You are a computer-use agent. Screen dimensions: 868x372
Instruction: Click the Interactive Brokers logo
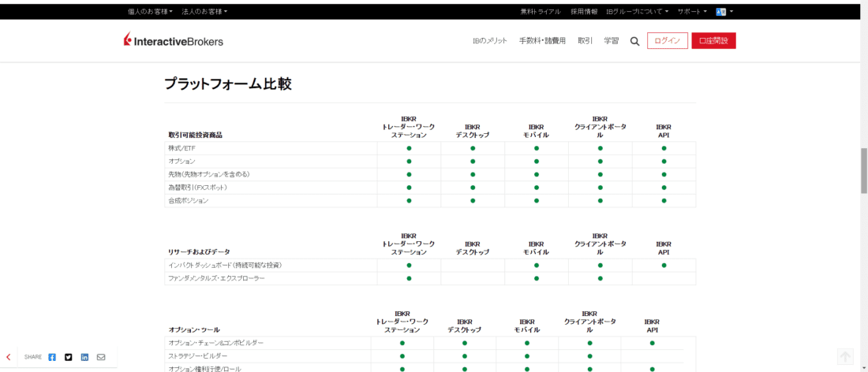173,41
